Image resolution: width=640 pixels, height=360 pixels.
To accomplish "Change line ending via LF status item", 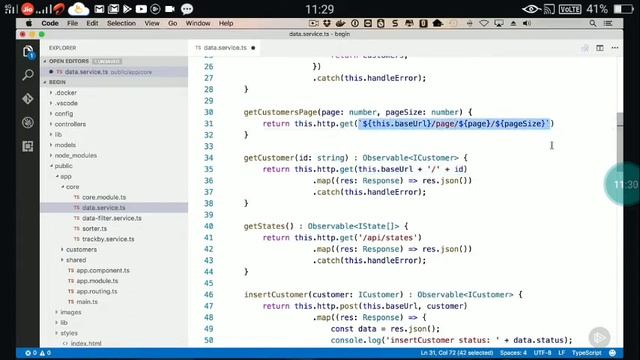I will pos(562,353).
